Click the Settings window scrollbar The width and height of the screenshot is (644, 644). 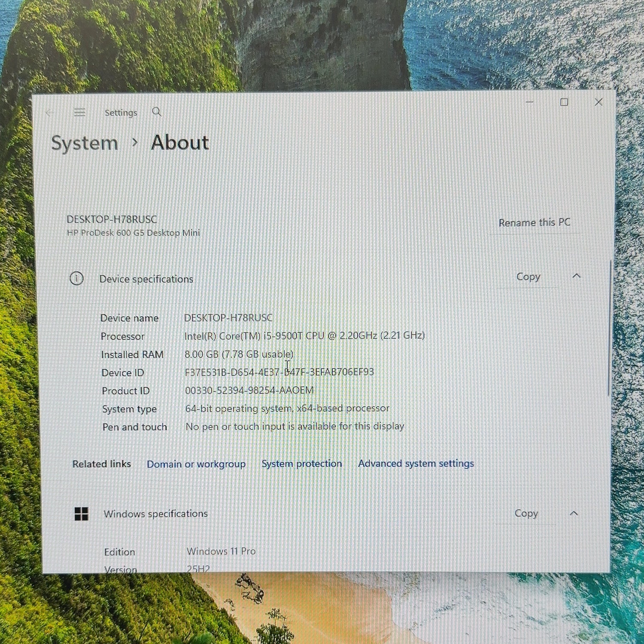tap(609, 328)
